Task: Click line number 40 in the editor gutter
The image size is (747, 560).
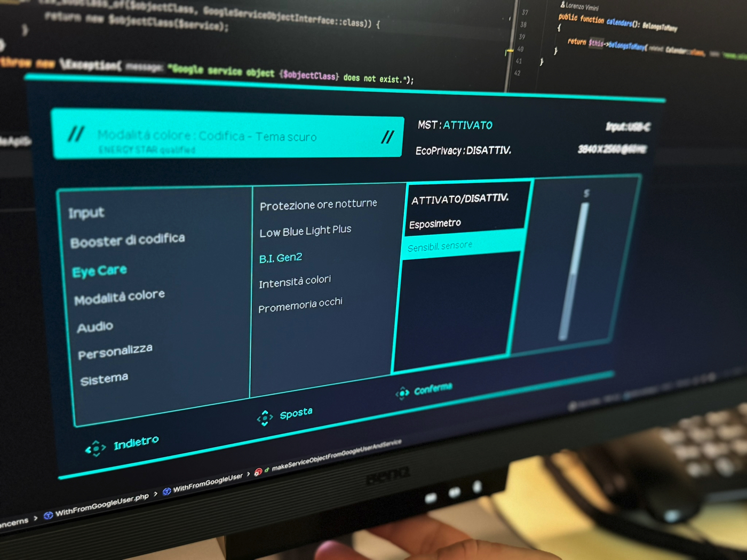Action: [520, 49]
